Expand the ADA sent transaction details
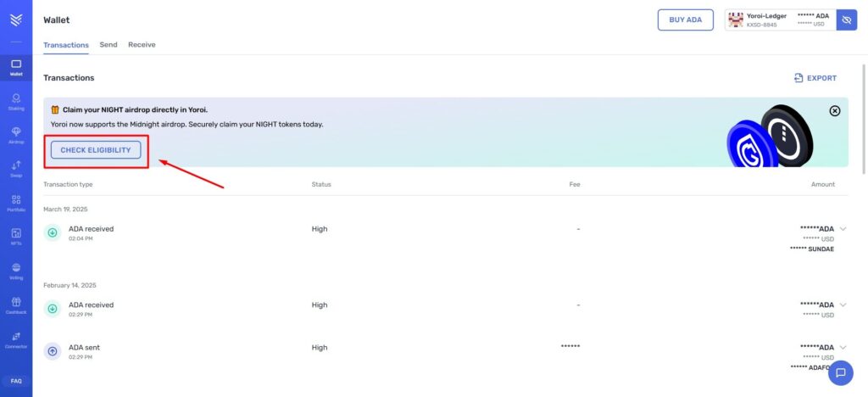The width and height of the screenshot is (868, 397). pos(843,348)
